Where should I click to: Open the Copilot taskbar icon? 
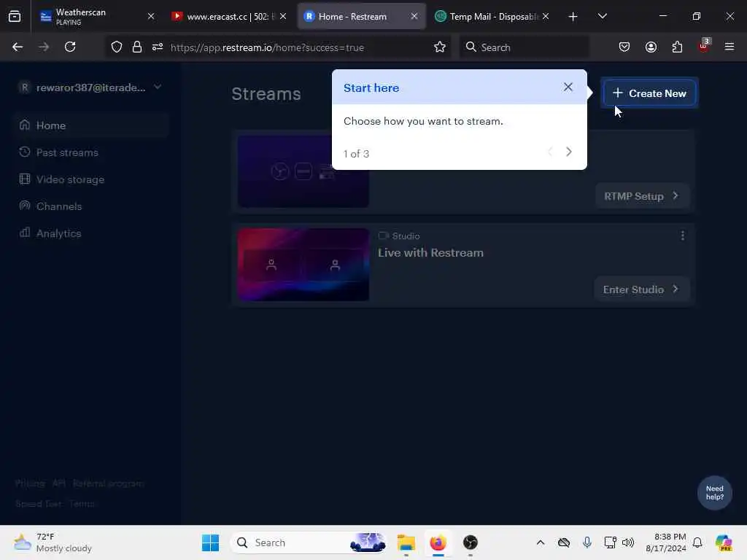pos(724,542)
